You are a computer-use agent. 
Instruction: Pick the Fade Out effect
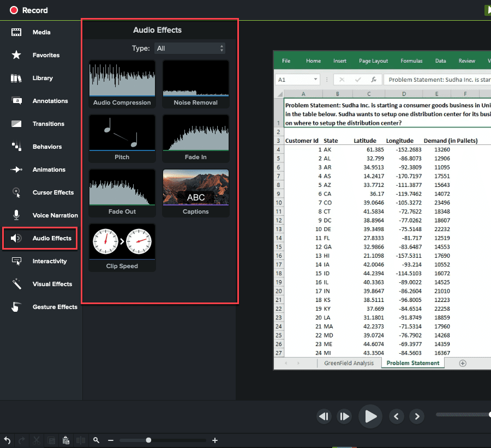pos(122,192)
